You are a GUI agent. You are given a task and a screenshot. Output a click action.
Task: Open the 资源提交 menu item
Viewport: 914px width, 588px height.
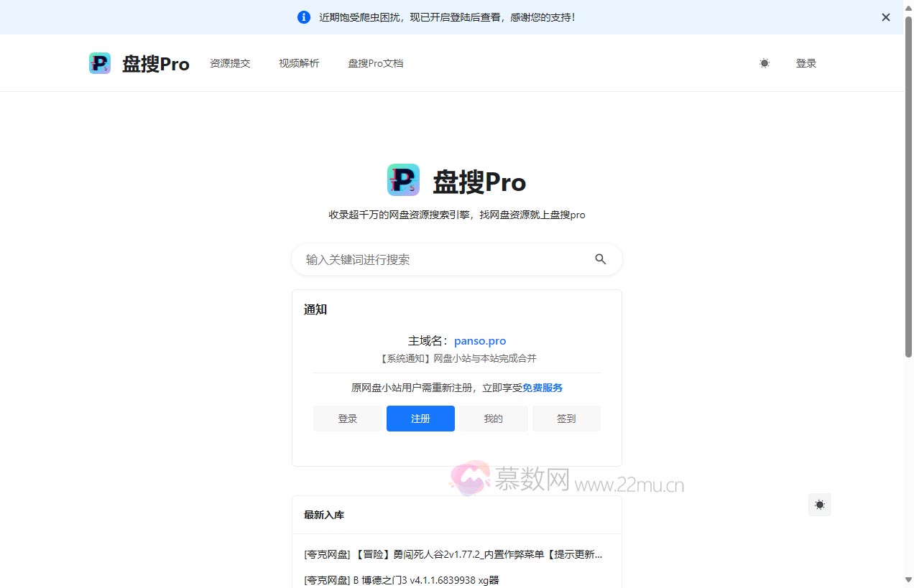pyautogui.click(x=230, y=63)
